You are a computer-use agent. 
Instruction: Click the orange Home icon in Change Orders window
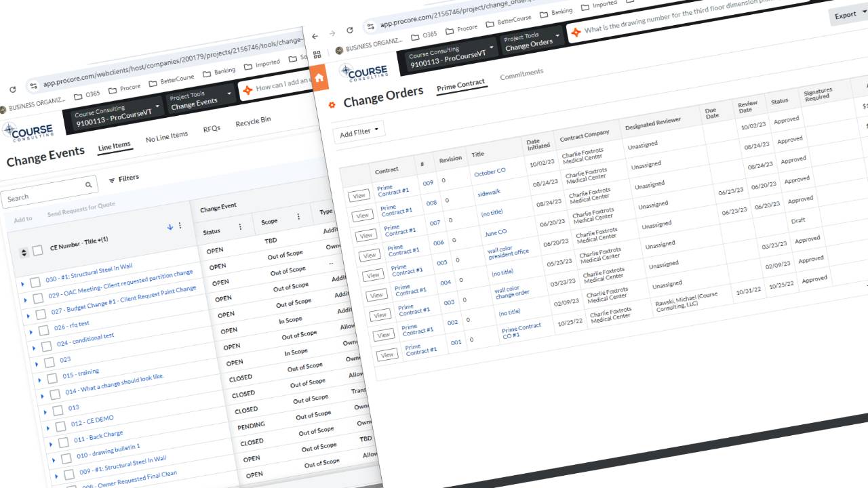[319, 77]
